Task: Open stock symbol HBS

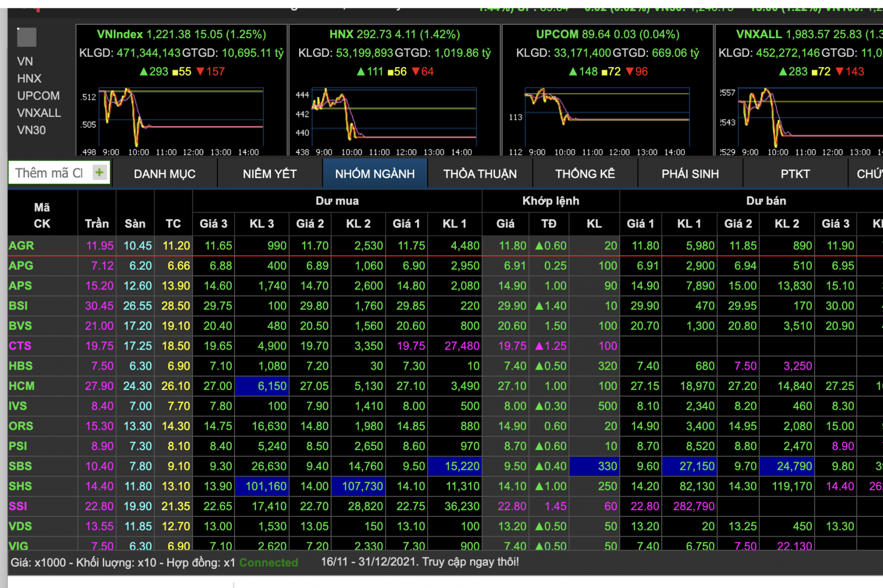Action: (x=20, y=366)
